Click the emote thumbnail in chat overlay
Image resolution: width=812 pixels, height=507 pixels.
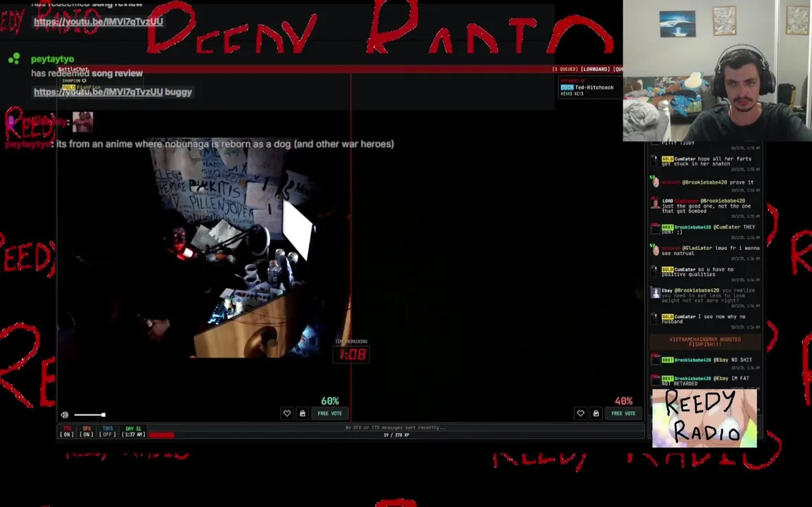click(82, 123)
